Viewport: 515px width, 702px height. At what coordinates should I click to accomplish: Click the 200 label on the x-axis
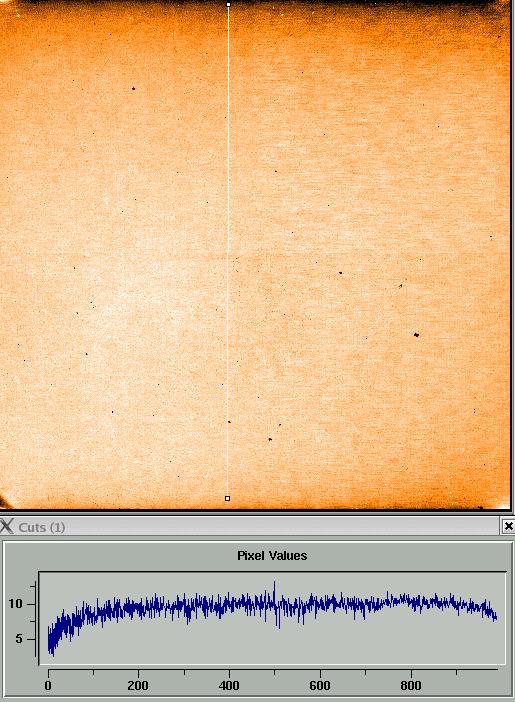[138, 685]
